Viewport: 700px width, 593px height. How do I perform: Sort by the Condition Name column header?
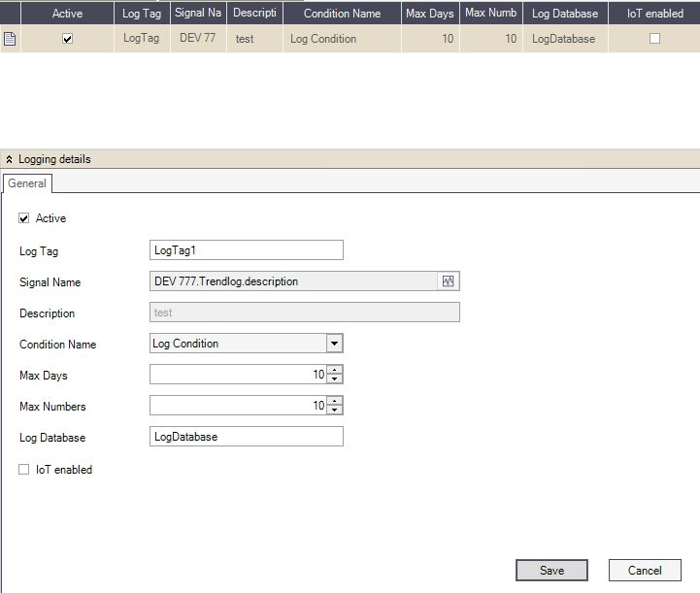[342, 14]
